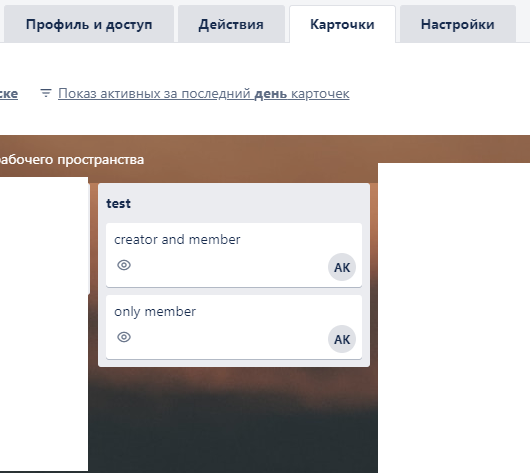Open the Показ активных за последний день filter link
The image size is (530, 473).
point(204,93)
